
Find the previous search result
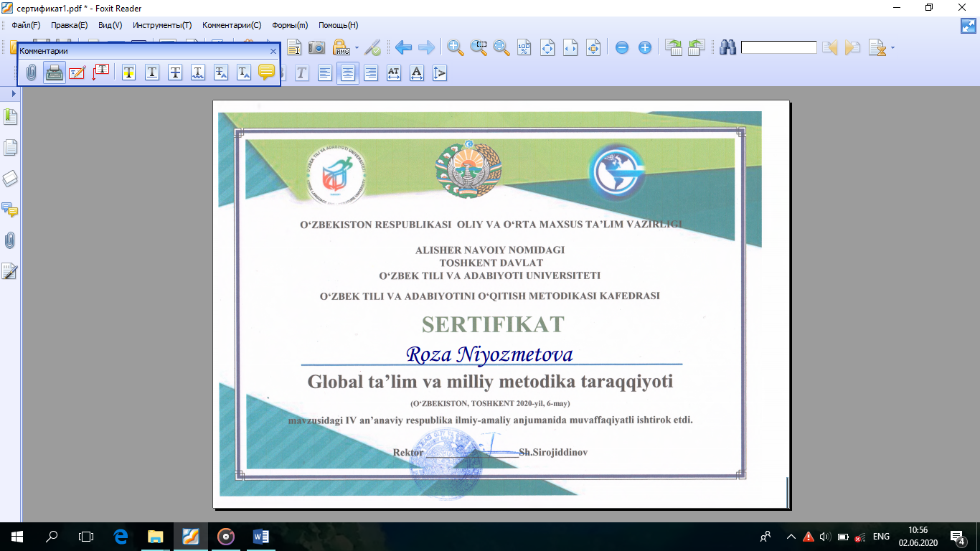(x=830, y=48)
